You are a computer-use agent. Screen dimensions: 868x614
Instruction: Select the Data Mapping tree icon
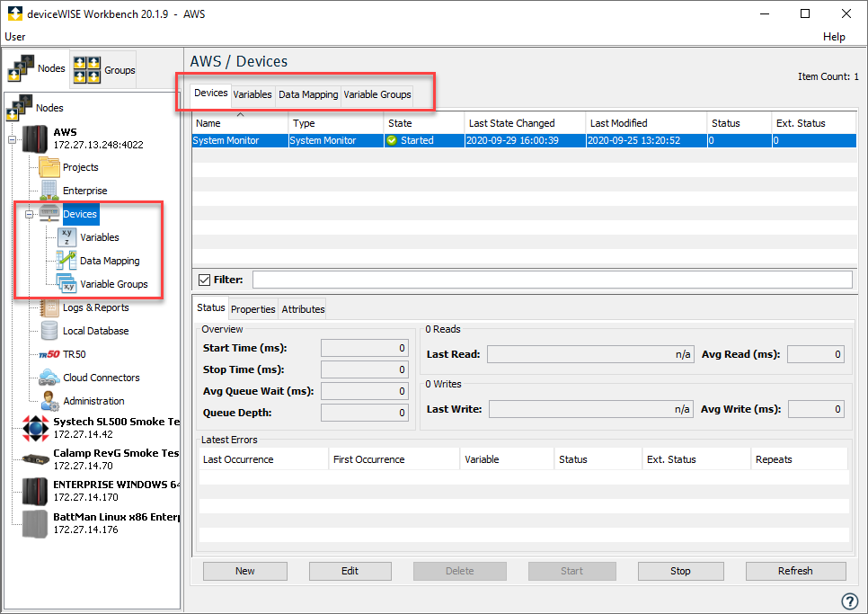(x=66, y=261)
